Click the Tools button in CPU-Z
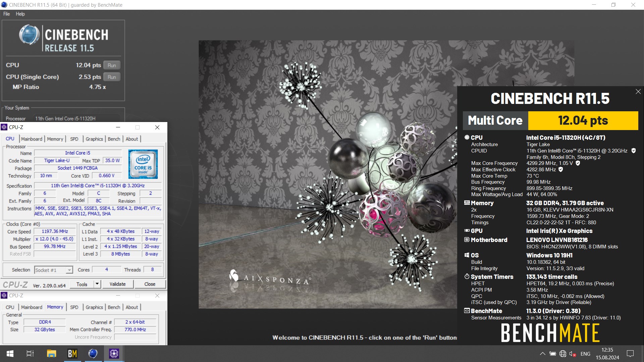This screenshot has height=362, width=644. (x=82, y=284)
